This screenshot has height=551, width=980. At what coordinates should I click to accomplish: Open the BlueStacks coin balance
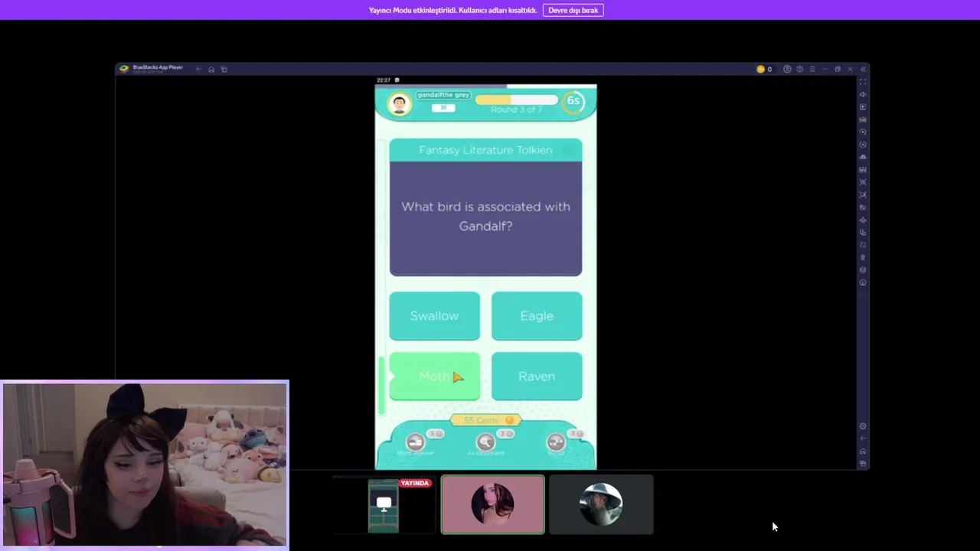click(x=764, y=69)
